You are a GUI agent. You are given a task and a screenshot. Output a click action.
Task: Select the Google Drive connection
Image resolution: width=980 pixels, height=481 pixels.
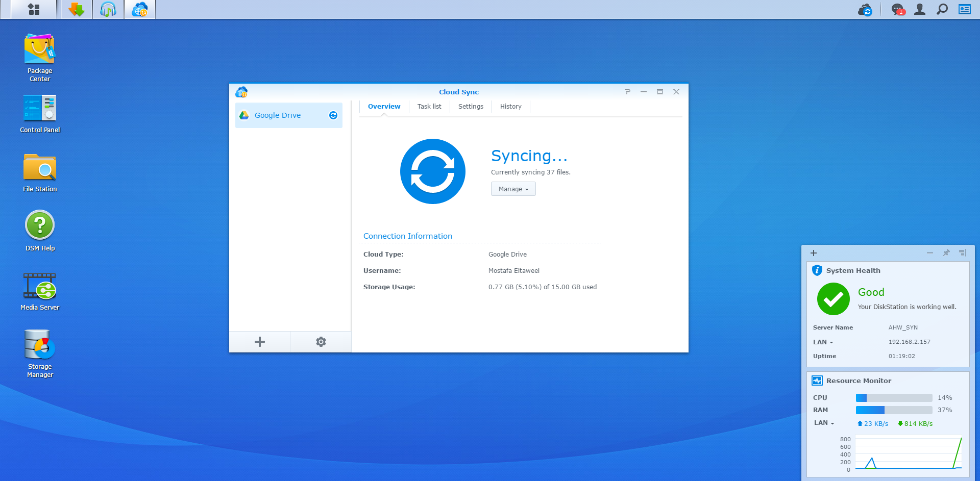[289, 115]
